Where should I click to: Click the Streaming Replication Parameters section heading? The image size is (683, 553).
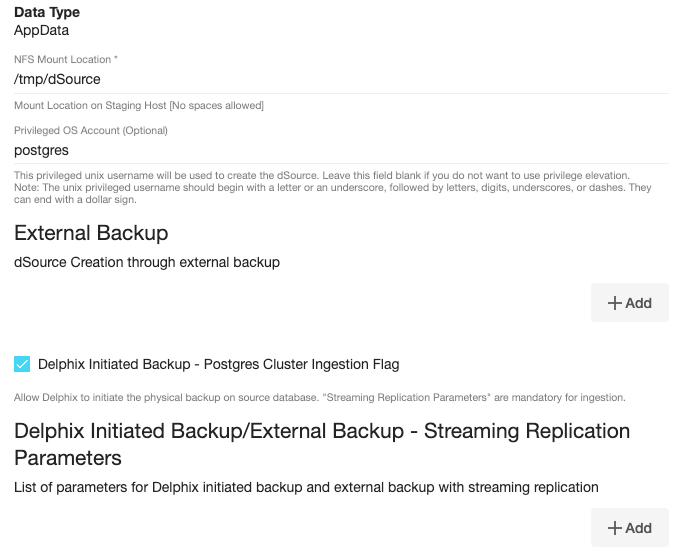point(322,444)
